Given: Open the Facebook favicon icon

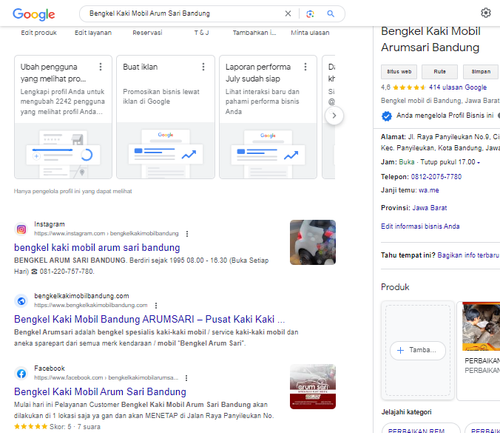Looking at the screenshot, I should pyautogui.click(x=21, y=374).
